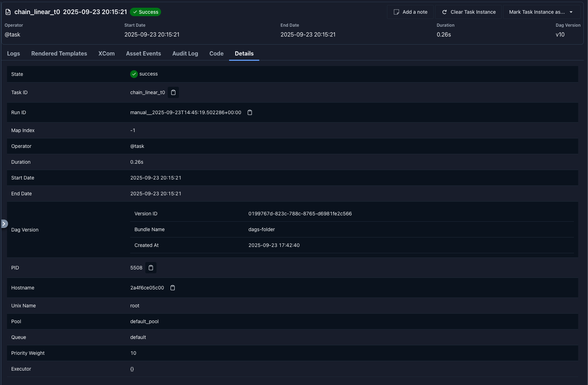Click the note icon inside Add a note
This screenshot has width=588, height=385.
click(x=396, y=12)
